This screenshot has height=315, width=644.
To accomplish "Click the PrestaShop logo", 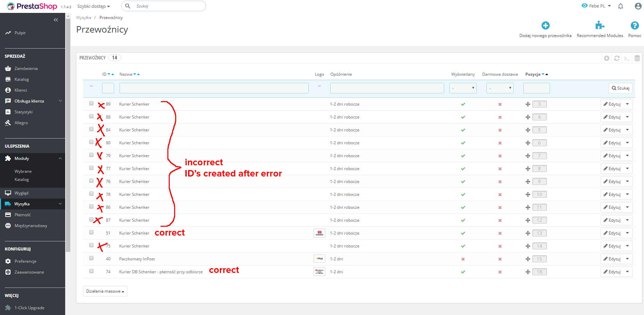I will pos(32,6).
